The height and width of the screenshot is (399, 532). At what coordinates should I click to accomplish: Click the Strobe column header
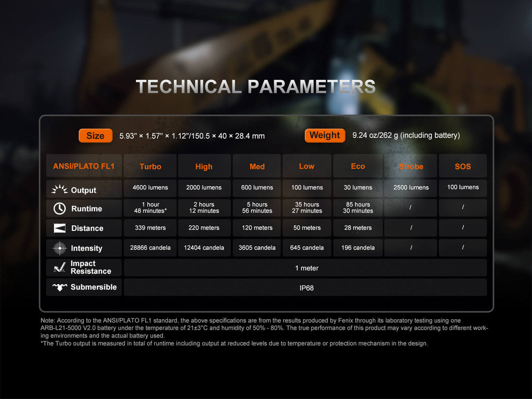410,166
